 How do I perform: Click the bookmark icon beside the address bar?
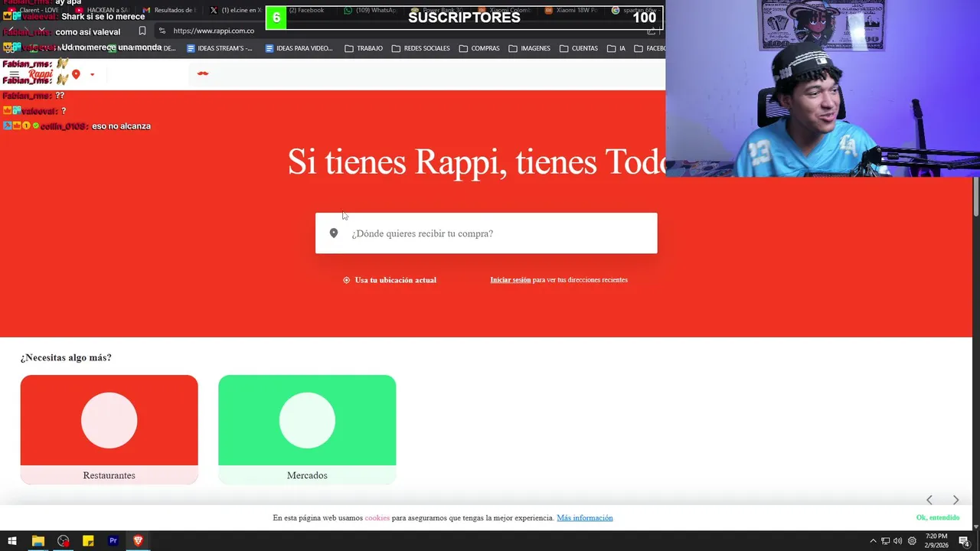tap(142, 31)
